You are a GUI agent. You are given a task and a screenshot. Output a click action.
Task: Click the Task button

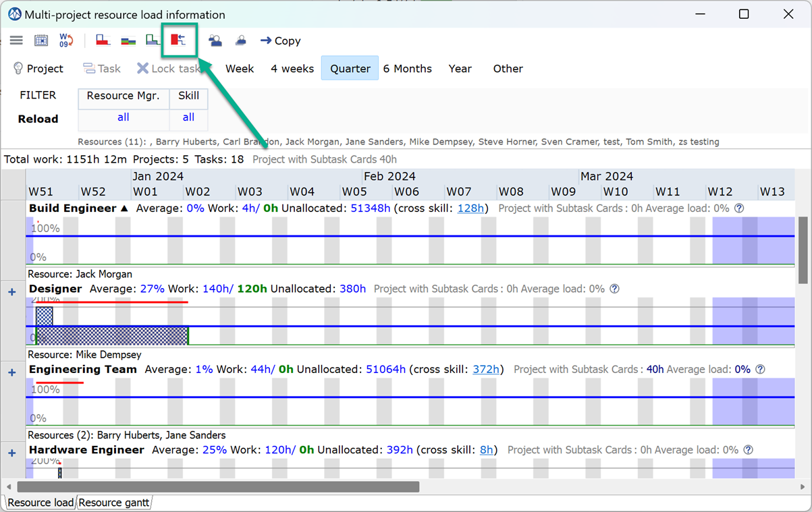(x=102, y=69)
